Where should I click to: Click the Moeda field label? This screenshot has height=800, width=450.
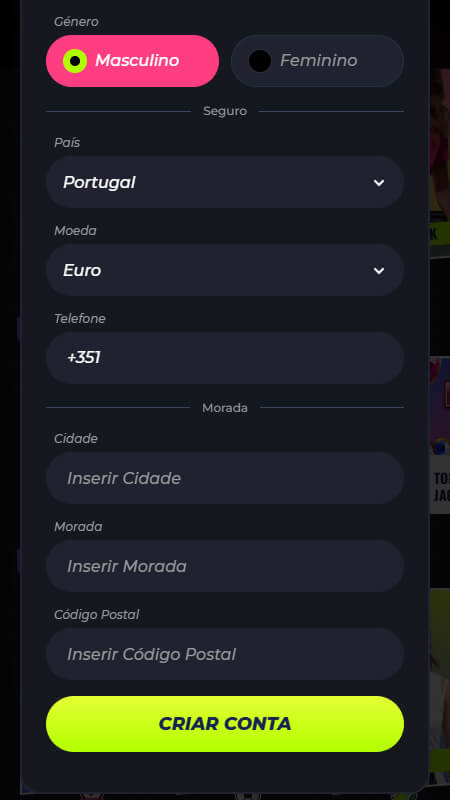click(76, 231)
